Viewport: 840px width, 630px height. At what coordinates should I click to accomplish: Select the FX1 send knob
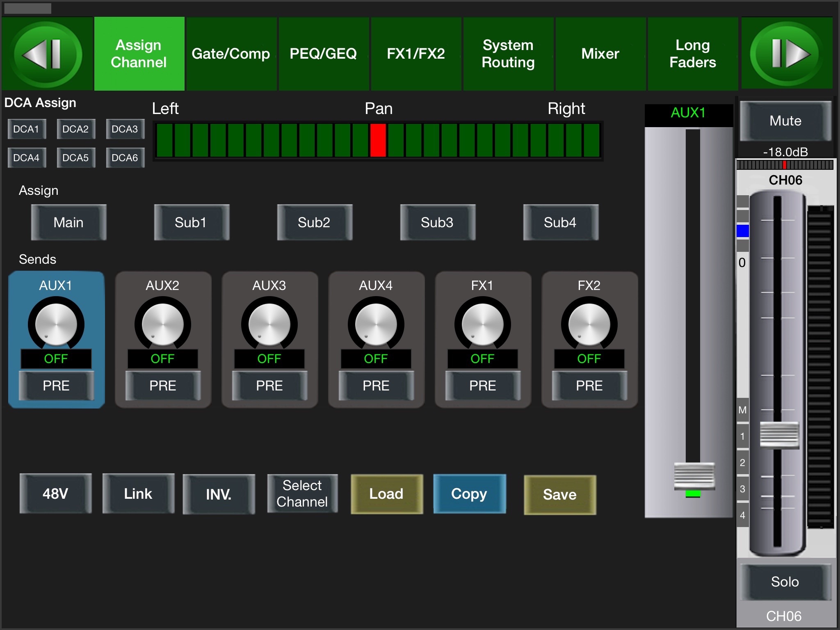click(482, 324)
